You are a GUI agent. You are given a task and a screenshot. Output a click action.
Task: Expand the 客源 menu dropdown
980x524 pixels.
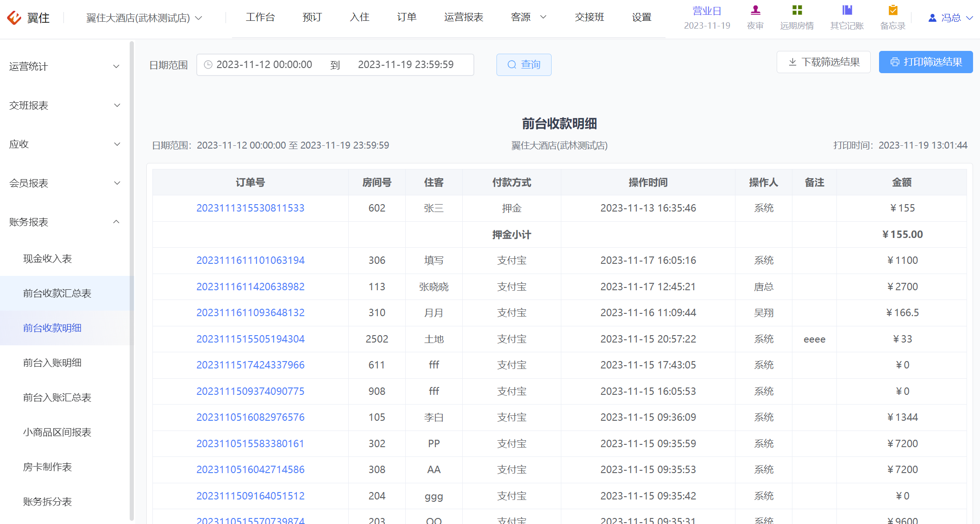click(x=528, y=17)
